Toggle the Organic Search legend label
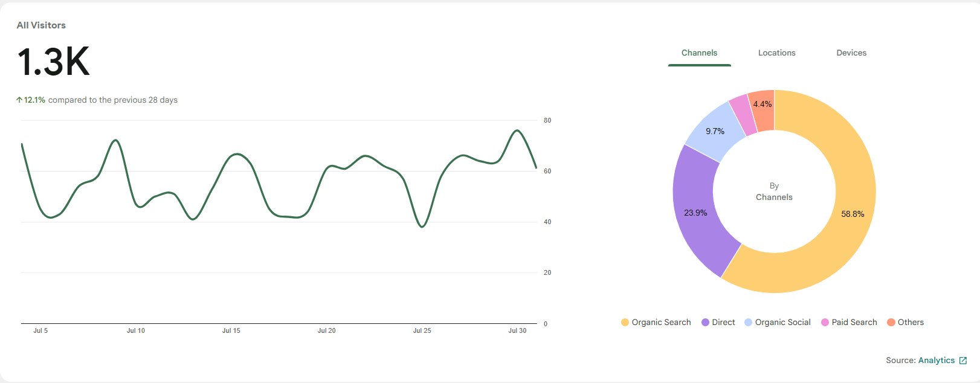Viewport: 980px width, 383px height. coord(661,323)
